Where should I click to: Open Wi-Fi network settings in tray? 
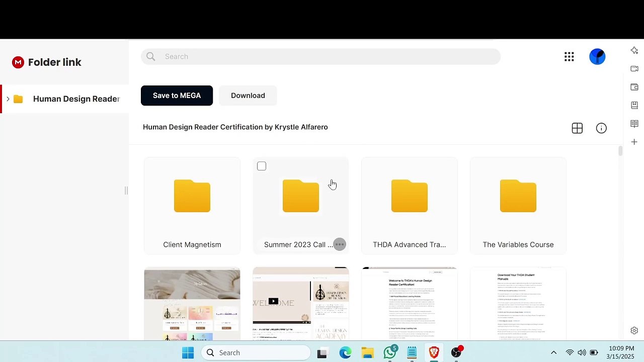(570, 353)
